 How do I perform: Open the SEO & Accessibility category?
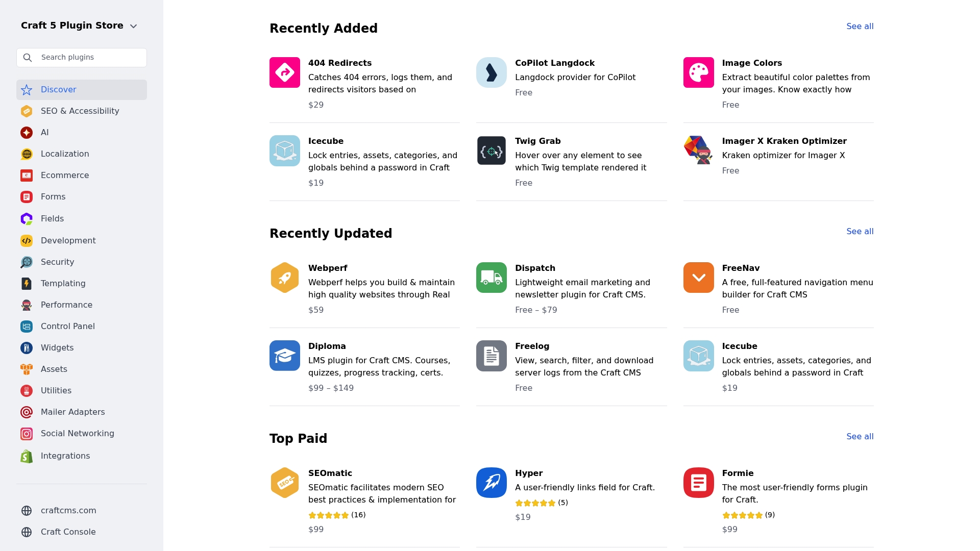[80, 111]
